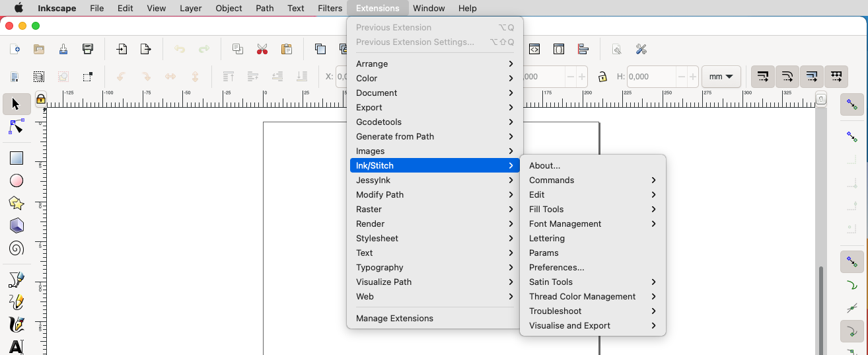Viewport: 868px width, 355px height.
Task: Choose the Pencil freehand tool
Action: point(17,302)
